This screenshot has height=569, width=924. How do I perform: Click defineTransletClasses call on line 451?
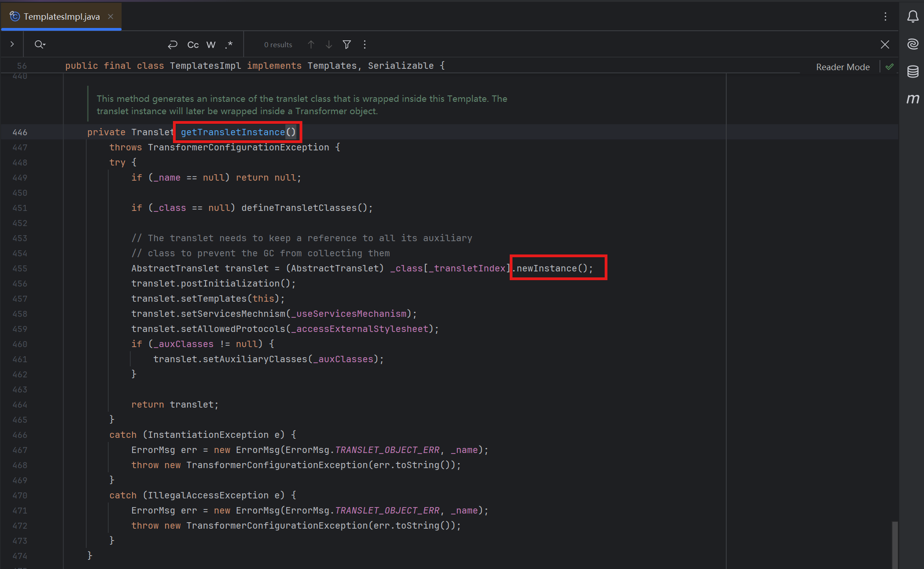pos(299,208)
